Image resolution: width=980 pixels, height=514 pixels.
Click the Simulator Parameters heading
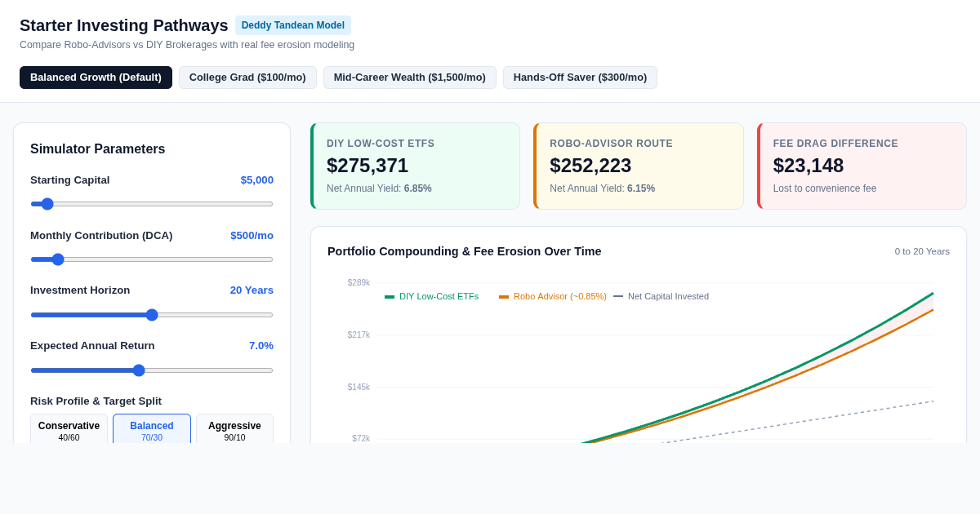pyautogui.click(x=98, y=149)
